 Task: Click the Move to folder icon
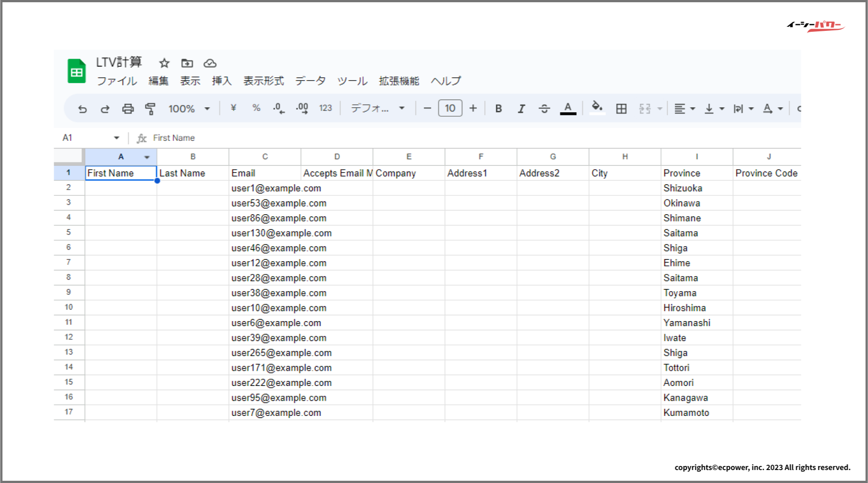[x=187, y=63]
